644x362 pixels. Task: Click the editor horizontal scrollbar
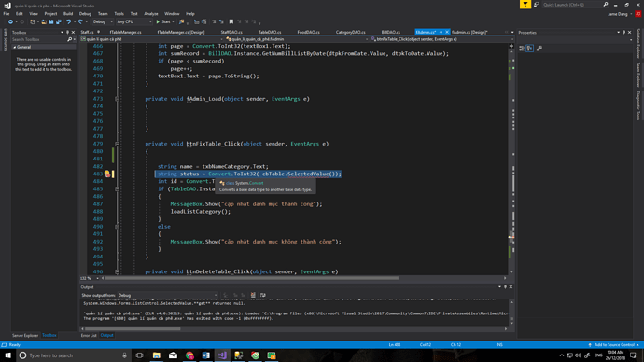[251, 278]
